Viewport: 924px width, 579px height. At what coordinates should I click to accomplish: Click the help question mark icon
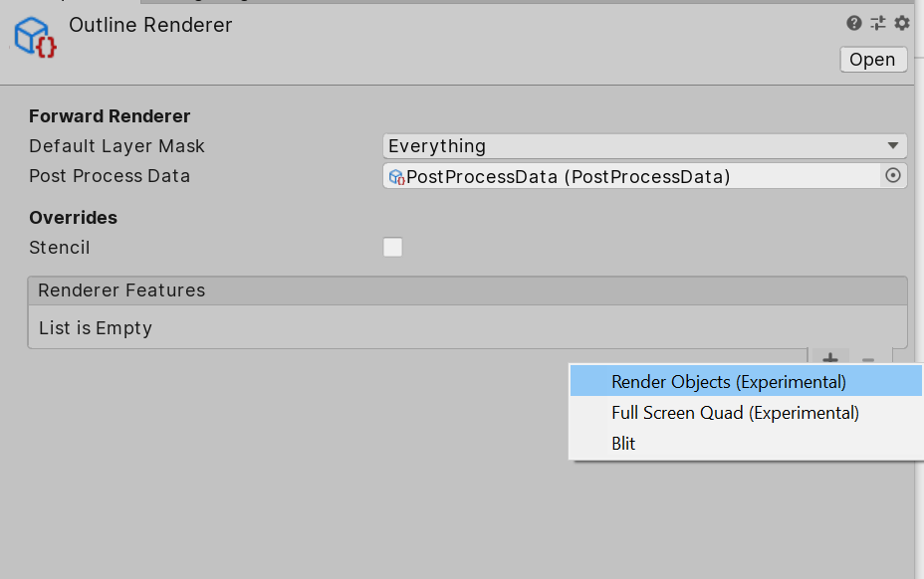(x=854, y=23)
